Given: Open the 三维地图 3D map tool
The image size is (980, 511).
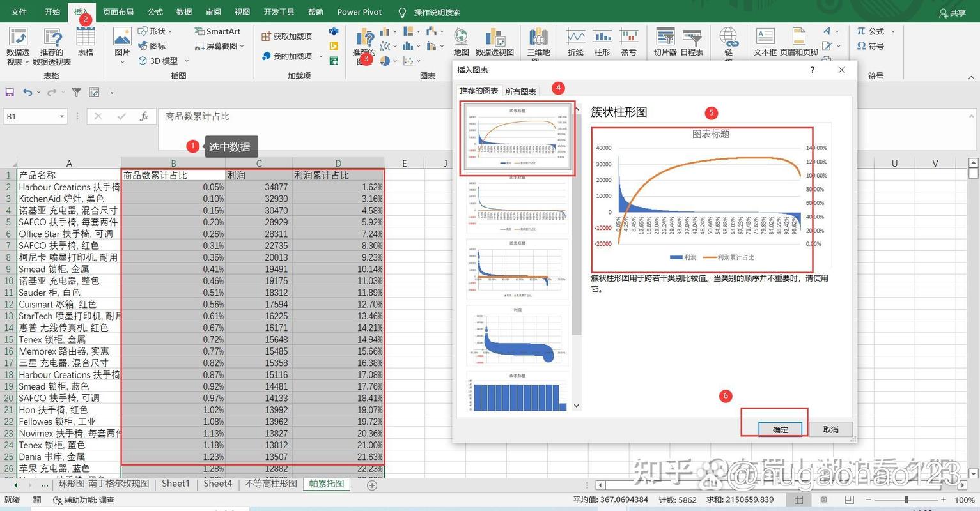Looking at the screenshot, I should pos(538,45).
